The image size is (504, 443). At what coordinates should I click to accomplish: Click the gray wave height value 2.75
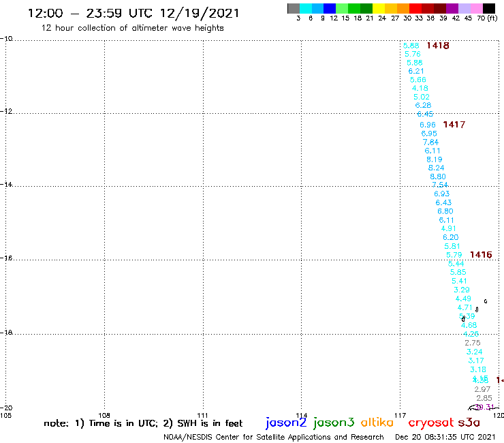click(473, 343)
